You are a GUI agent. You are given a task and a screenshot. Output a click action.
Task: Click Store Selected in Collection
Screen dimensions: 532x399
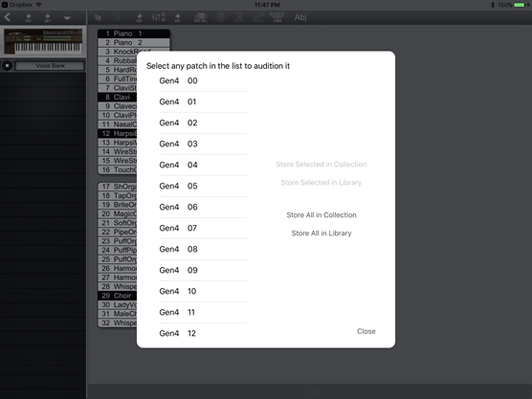(x=321, y=165)
